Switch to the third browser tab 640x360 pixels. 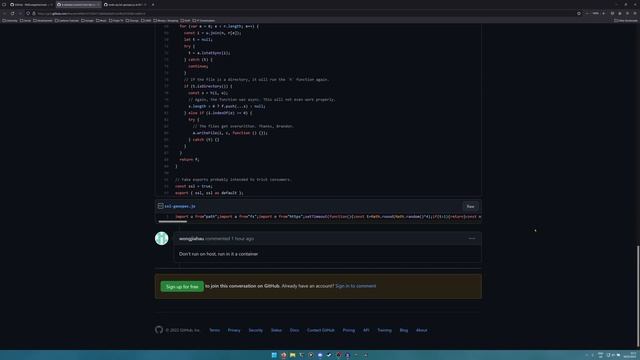point(125,4)
